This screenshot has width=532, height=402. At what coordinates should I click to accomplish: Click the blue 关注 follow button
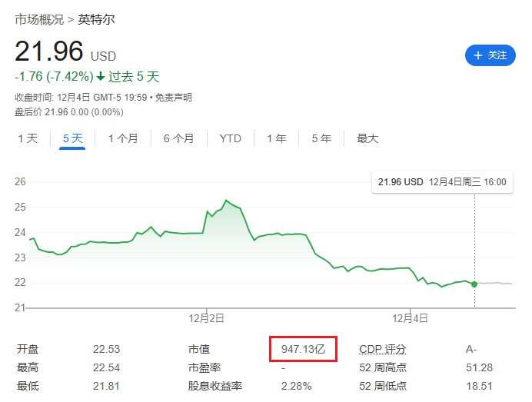coord(490,55)
